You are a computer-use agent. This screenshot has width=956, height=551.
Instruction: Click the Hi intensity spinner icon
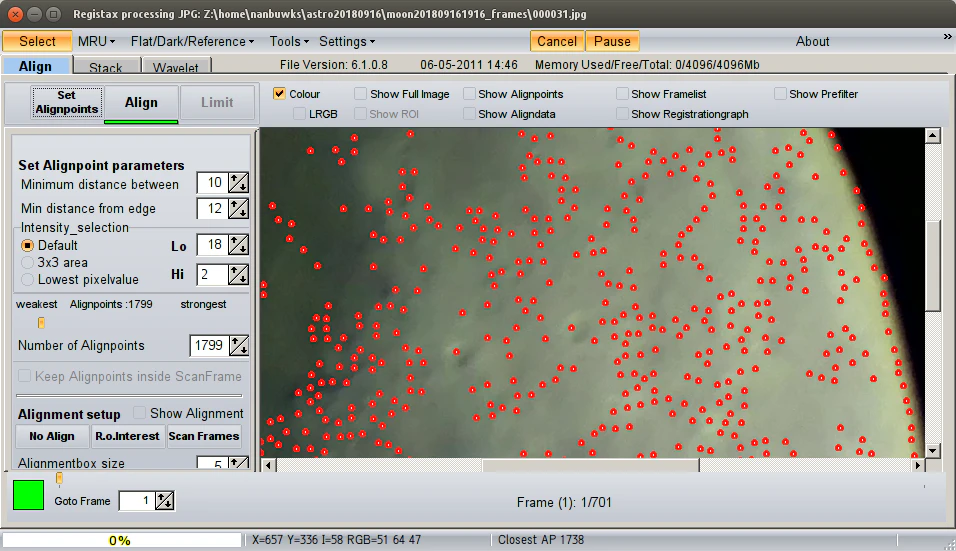[x=238, y=274]
